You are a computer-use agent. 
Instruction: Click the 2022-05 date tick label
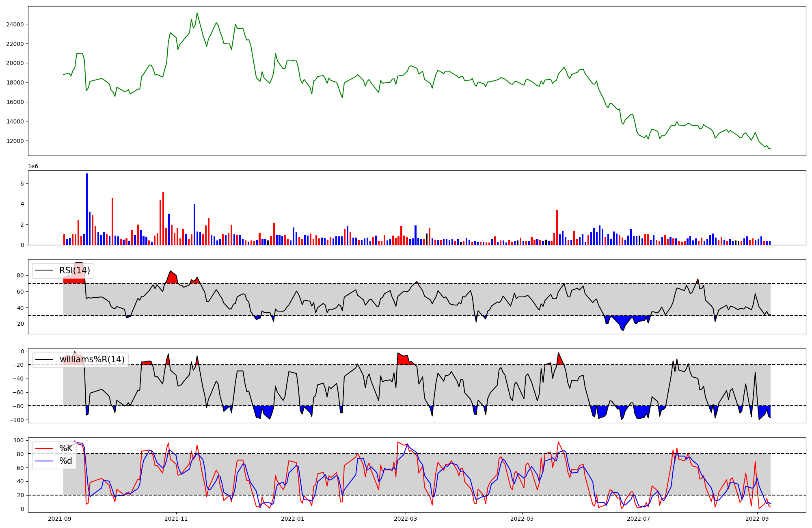522,519
